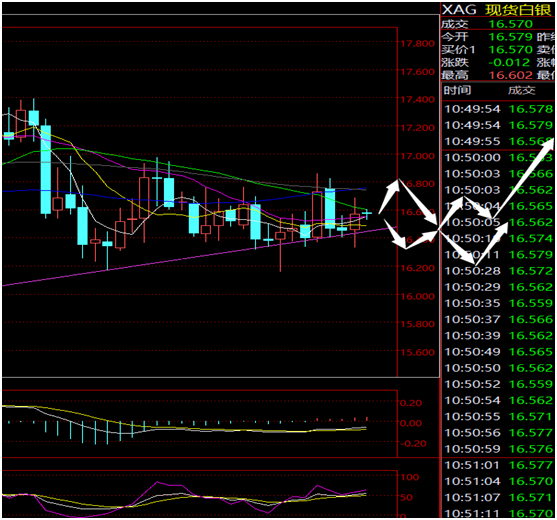Select the 10:50:56 tick row
Viewport: 557px width, 520px height.
499,433
